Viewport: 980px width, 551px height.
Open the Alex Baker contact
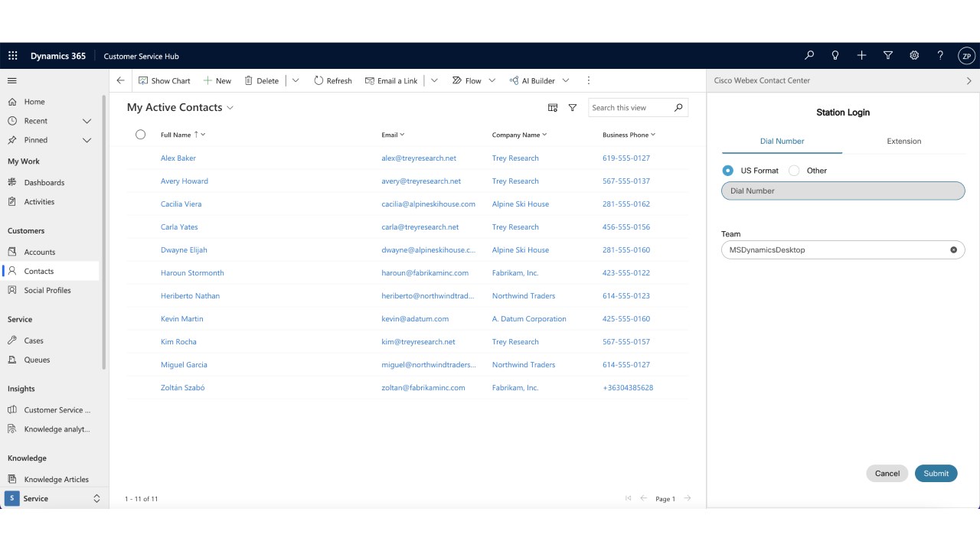(178, 158)
